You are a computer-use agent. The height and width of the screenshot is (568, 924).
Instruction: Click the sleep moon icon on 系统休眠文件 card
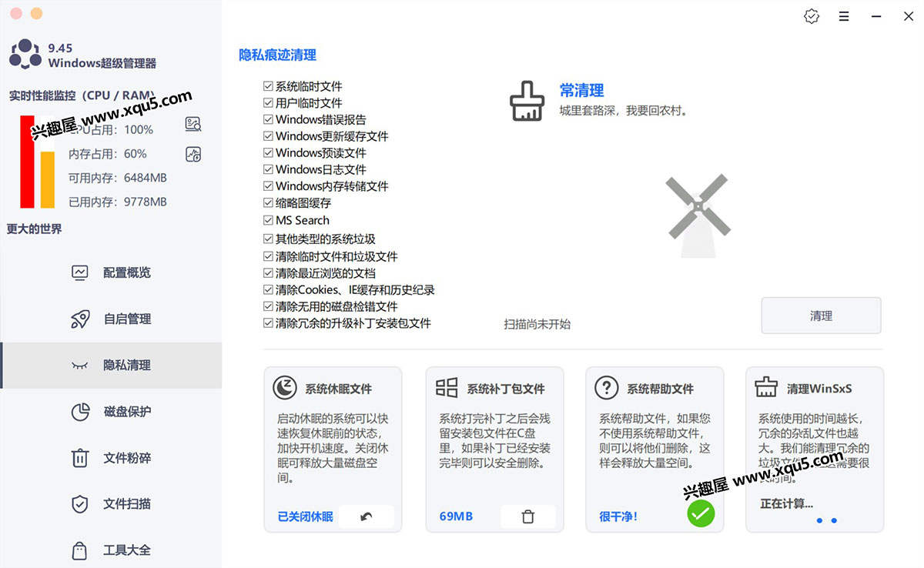click(x=285, y=388)
